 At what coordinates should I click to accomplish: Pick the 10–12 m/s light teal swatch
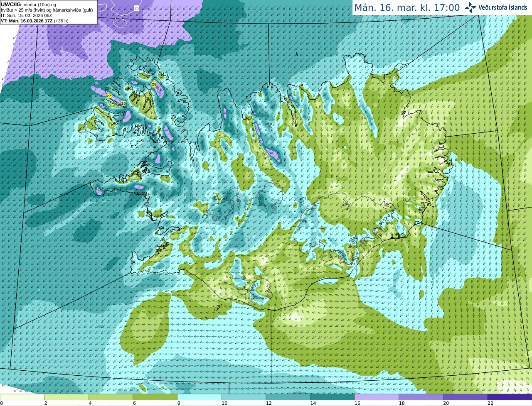pyautogui.click(x=244, y=397)
